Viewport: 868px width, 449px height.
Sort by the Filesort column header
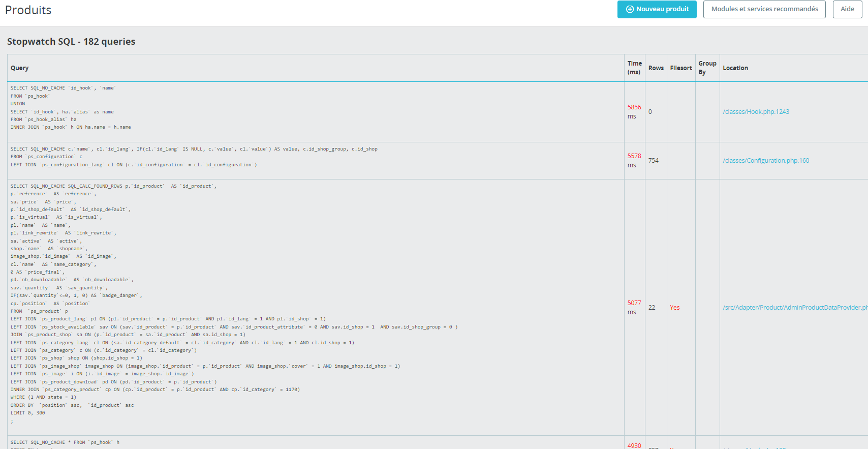pos(681,68)
